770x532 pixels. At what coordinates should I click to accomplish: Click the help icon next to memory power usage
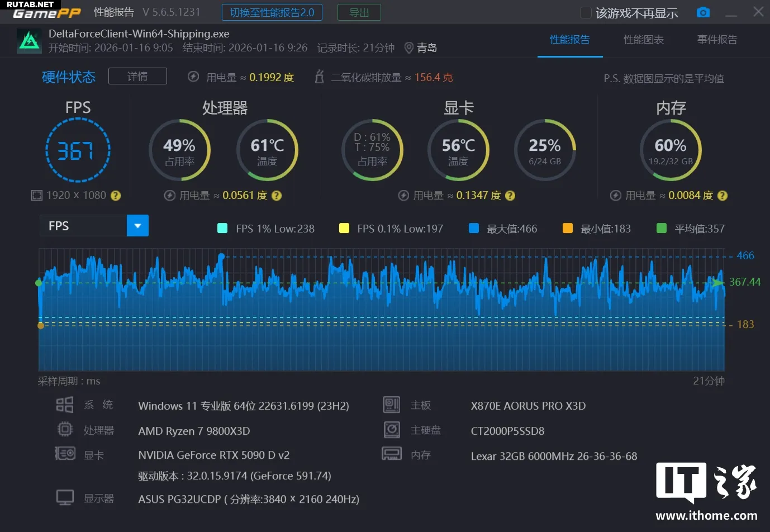[x=723, y=196]
